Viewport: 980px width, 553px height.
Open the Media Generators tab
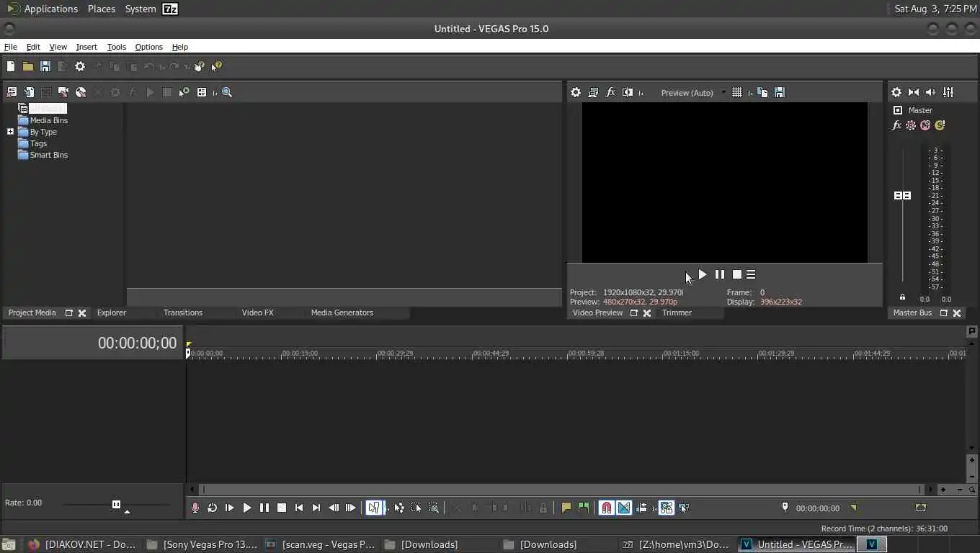coord(342,313)
